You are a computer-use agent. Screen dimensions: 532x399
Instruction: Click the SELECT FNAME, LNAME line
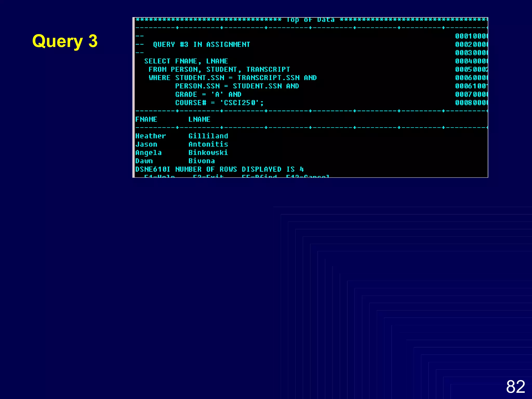point(186,61)
